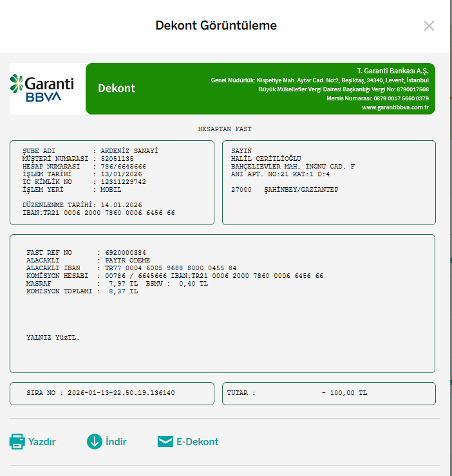452x476 pixels.
Task: Select payee IBAN TR77 0004 6005 9688
Action: pos(171,268)
